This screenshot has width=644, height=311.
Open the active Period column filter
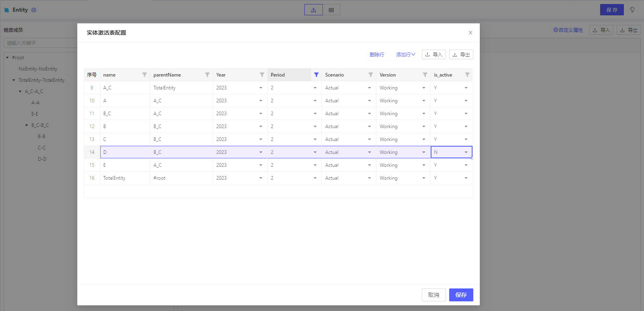click(316, 75)
